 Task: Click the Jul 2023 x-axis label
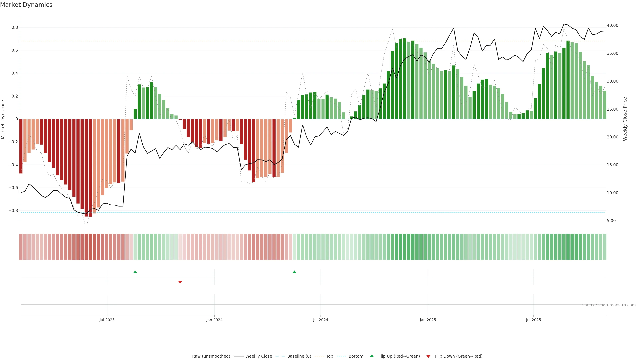coord(107,320)
